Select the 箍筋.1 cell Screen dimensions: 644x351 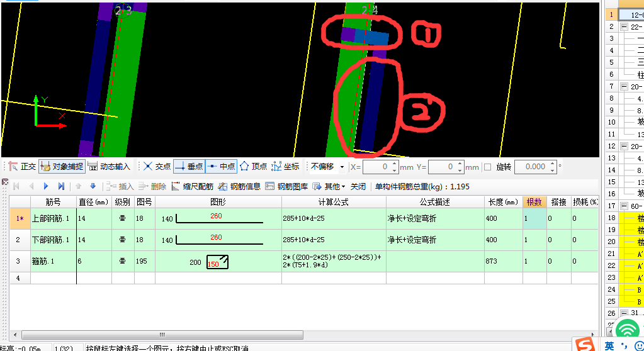(x=54, y=261)
